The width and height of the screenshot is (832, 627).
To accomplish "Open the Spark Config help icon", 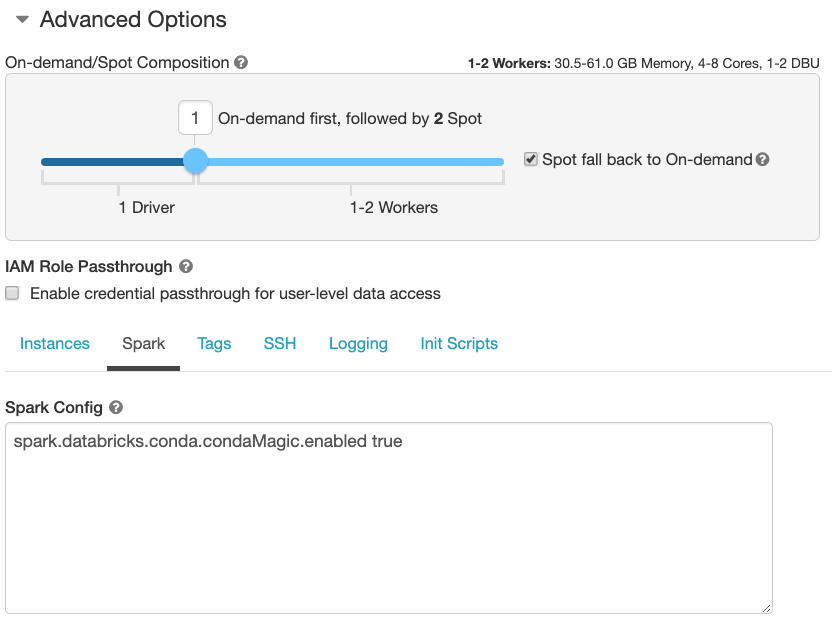I will (116, 408).
